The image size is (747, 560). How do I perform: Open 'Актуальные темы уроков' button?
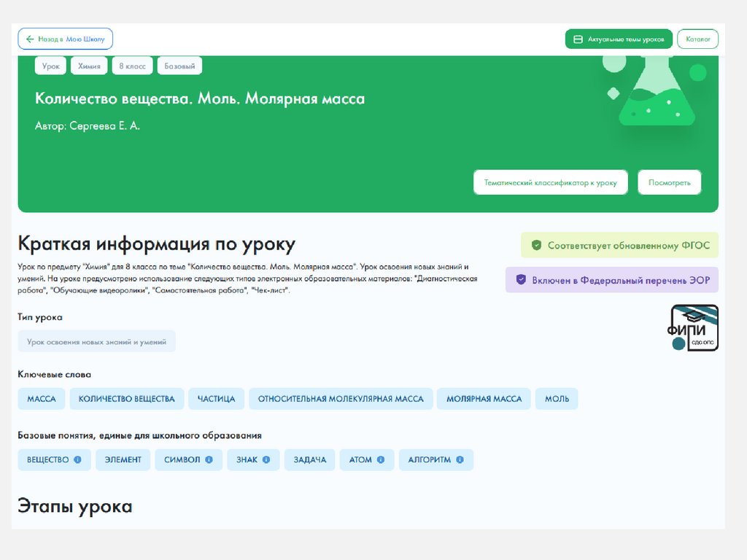pyautogui.click(x=619, y=39)
